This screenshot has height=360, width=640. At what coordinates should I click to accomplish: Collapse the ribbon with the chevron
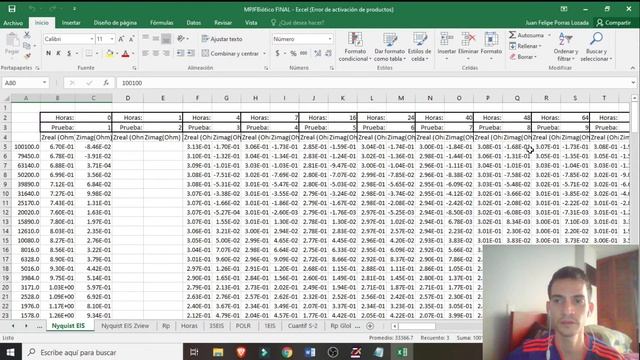(x=633, y=68)
